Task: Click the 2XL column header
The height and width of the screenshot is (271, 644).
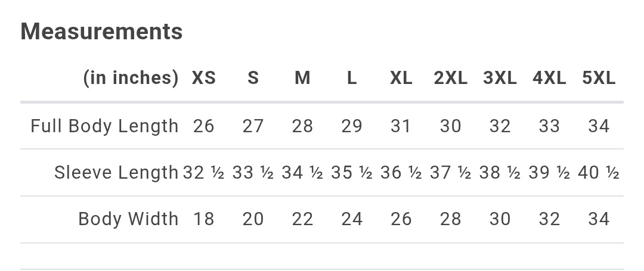Action: click(x=450, y=78)
